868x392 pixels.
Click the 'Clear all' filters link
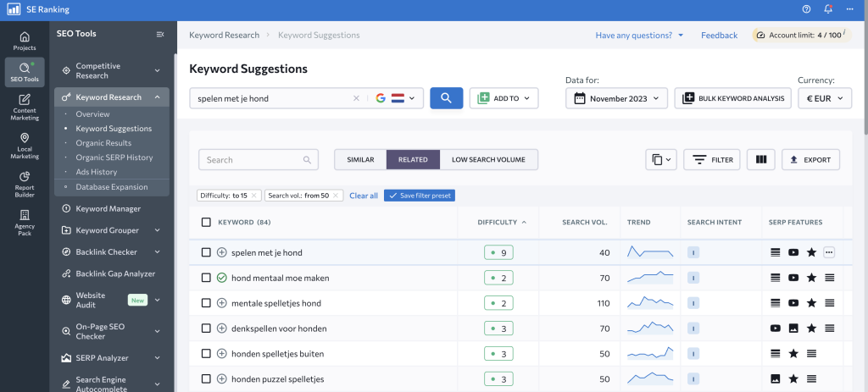pyautogui.click(x=363, y=196)
